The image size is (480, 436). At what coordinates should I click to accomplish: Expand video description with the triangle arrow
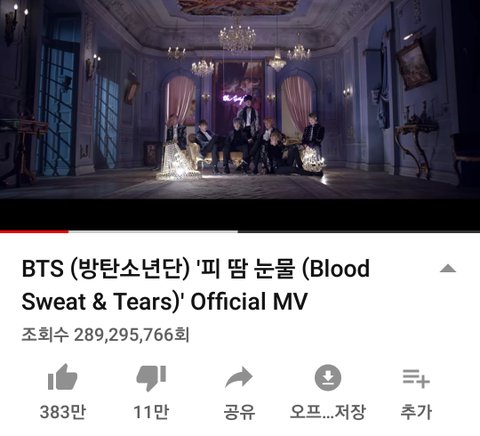448,268
